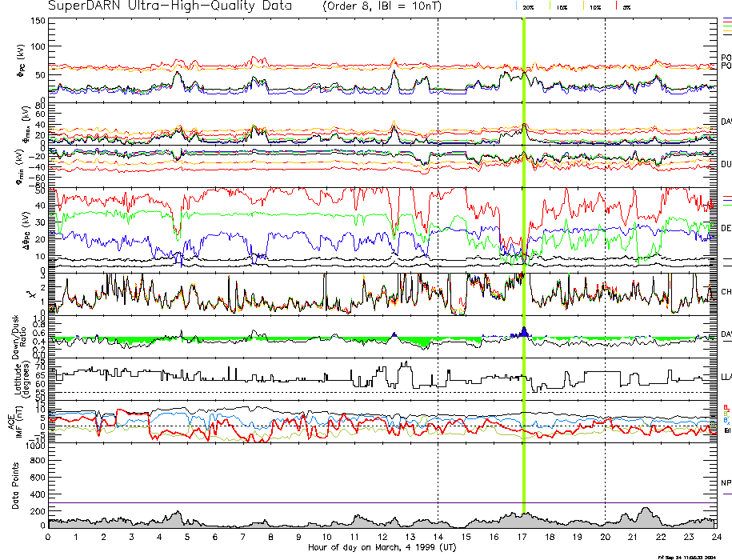
Task: Click the x-axis tick label 12
Action: tap(382, 538)
